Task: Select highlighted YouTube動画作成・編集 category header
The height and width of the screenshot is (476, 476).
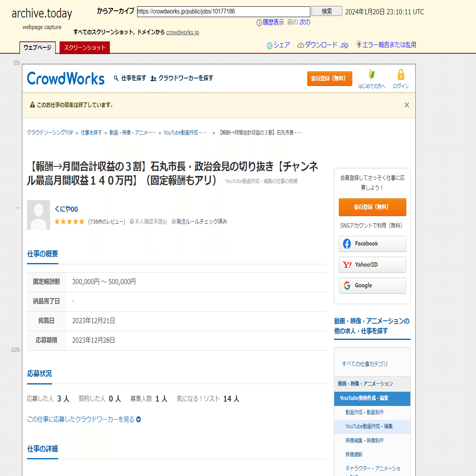Action: click(372, 398)
